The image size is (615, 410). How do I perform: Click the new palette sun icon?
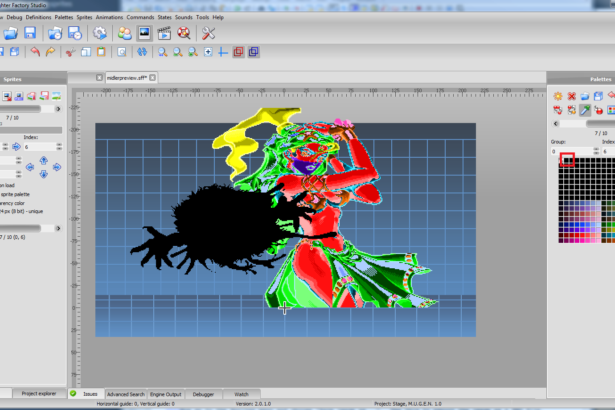(x=558, y=96)
